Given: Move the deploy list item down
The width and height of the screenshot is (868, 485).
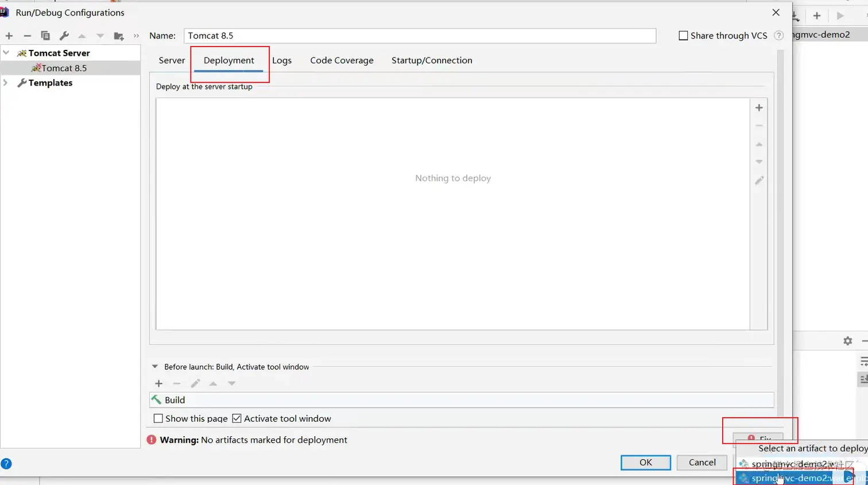Looking at the screenshot, I should click(x=759, y=162).
